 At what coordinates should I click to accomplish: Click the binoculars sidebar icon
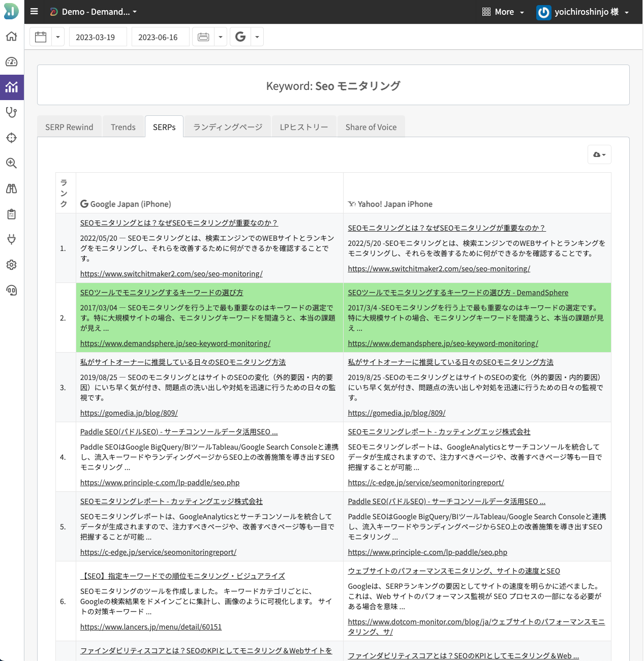(x=11, y=188)
